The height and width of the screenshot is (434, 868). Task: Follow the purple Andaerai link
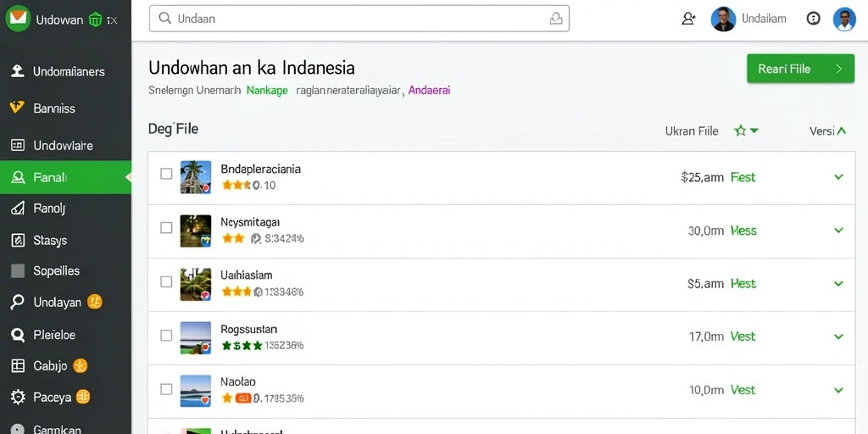(x=429, y=90)
